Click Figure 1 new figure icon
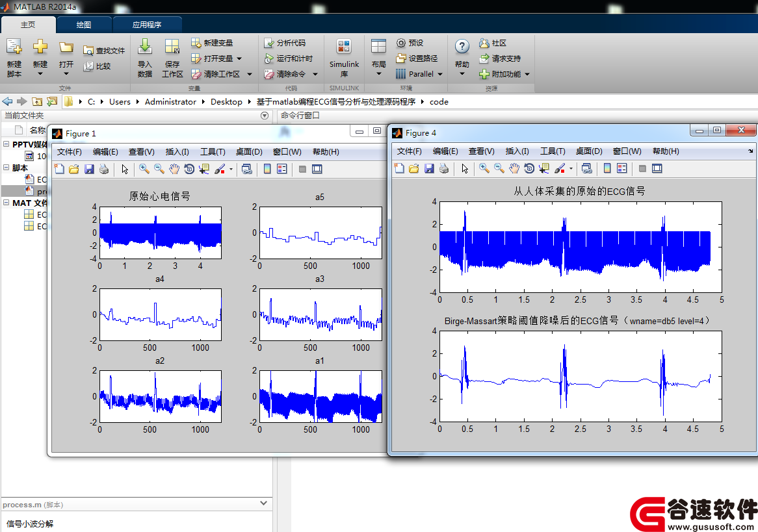The image size is (758, 532). [x=59, y=169]
